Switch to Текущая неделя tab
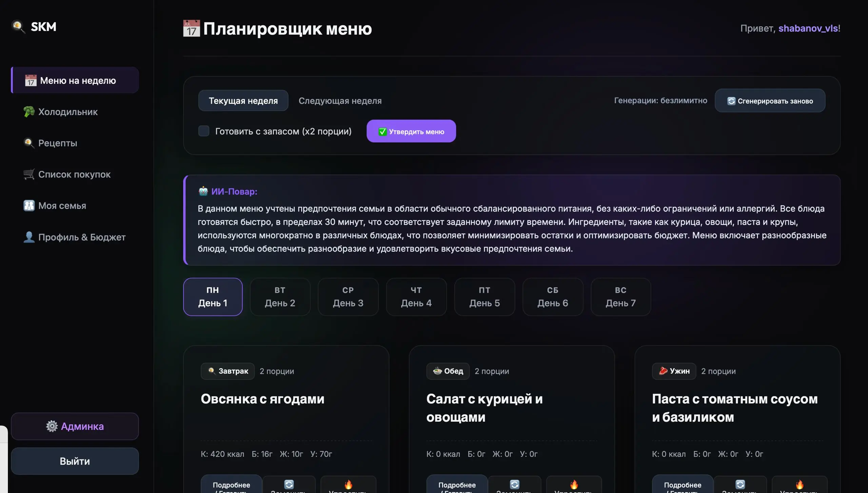 [243, 100]
